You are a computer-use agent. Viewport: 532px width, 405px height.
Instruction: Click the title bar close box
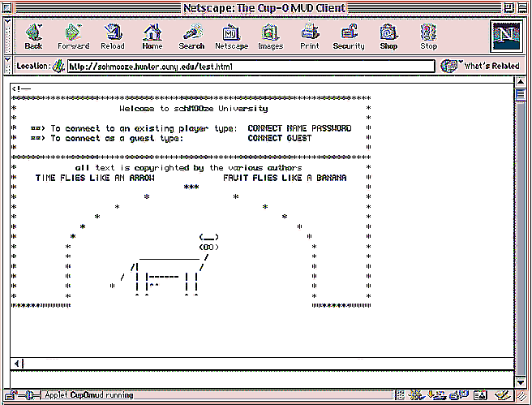coord(6,7)
